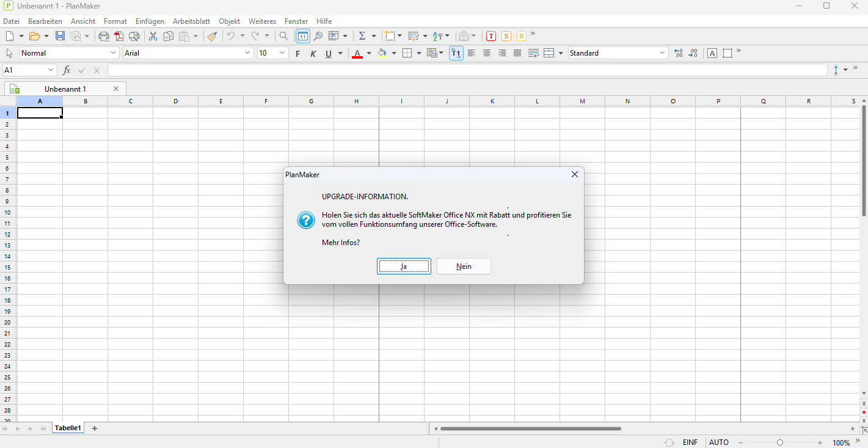Click the AutoSum sigma icon
868x448 pixels.
(362, 36)
